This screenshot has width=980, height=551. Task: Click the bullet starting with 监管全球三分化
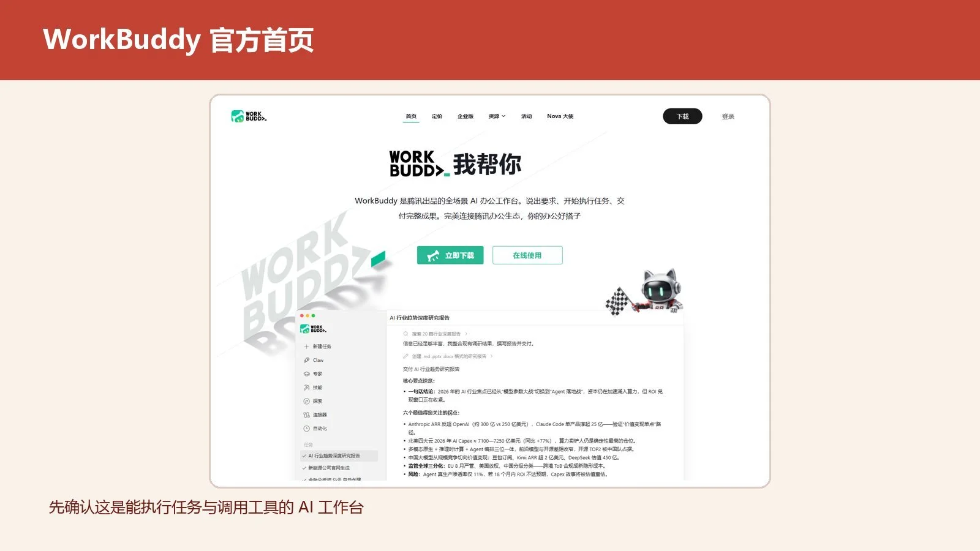pyautogui.click(x=507, y=466)
